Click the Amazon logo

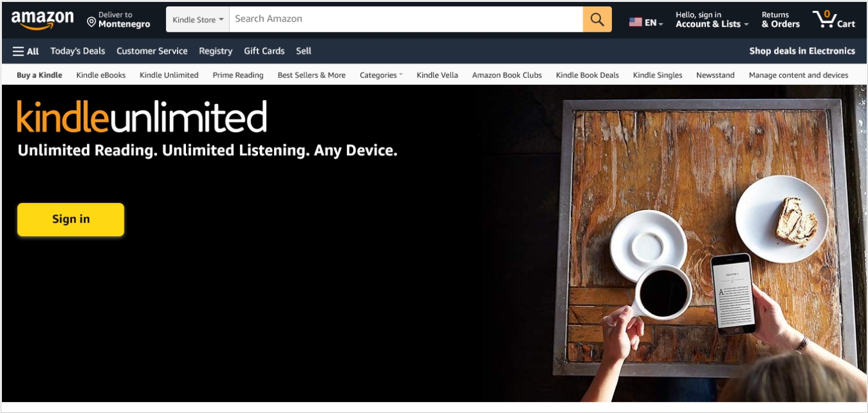[x=42, y=20]
